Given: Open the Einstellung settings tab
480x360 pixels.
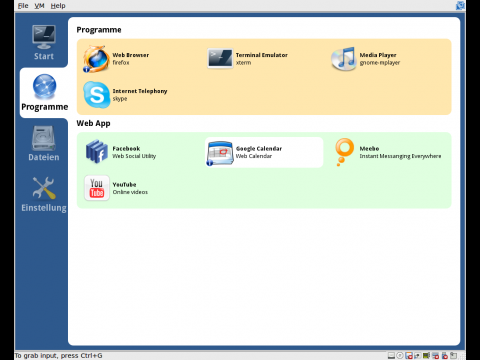Looking at the screenshot, I should click(x=44, y=194).
